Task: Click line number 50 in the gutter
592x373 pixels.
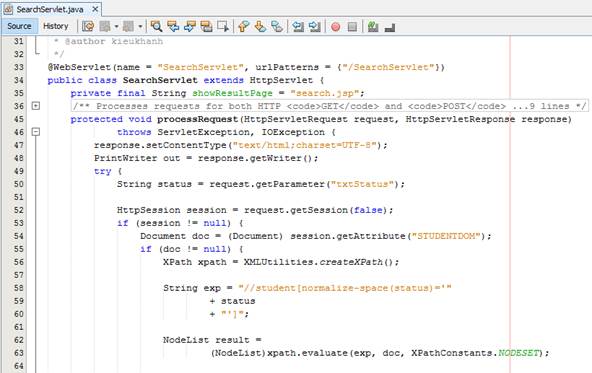Action: [18, 184]
